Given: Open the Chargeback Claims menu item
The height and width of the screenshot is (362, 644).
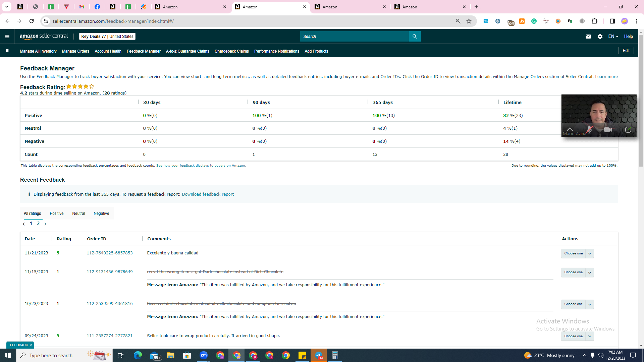Looking at the screenshot, I should [232, 51].
